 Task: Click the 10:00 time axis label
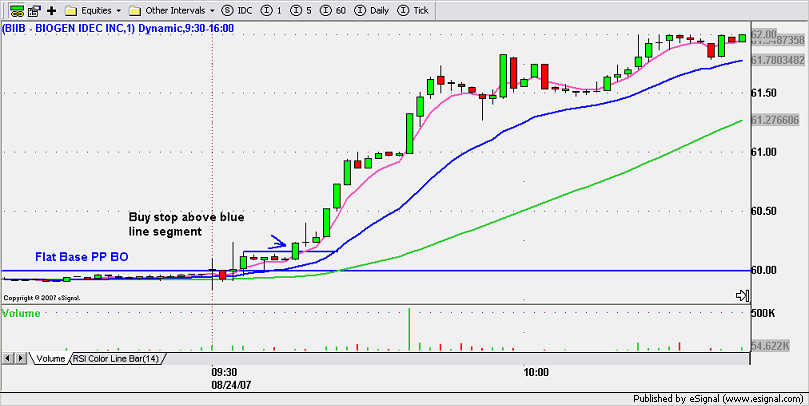[536, 372]
